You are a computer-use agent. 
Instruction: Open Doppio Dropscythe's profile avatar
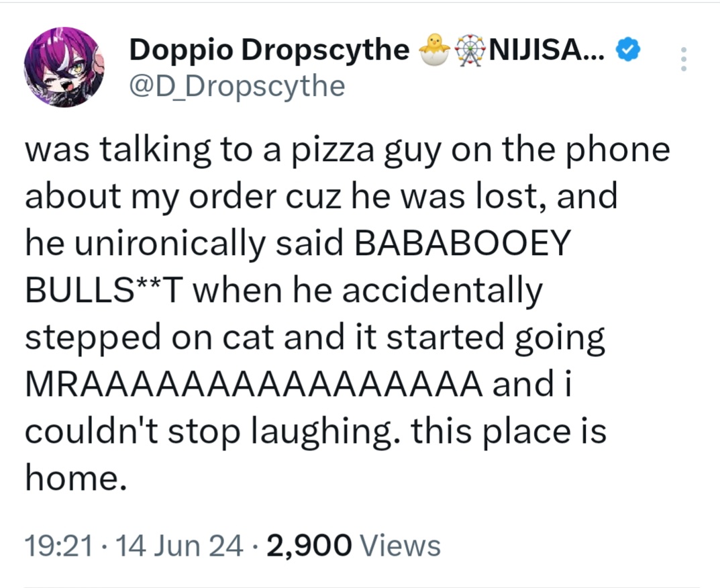click(x=64, y=67)
